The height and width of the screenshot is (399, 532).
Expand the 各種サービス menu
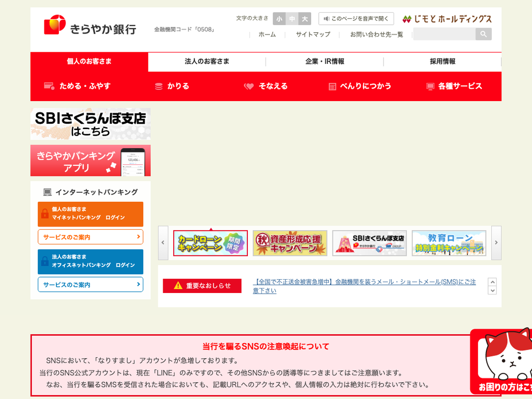click(454, 86)
